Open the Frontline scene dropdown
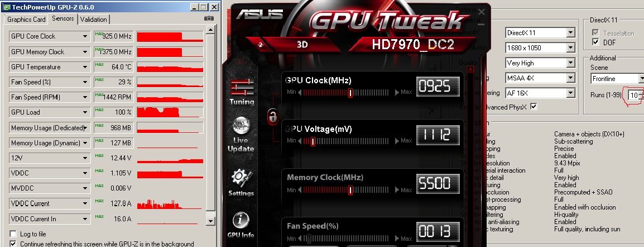Image resolution: width=644 pixels, height=247 pixels. pyautogui.click(x=641, y=78)
